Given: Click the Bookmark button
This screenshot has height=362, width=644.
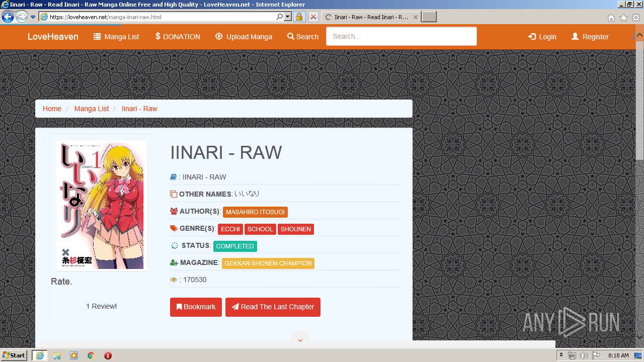Looking at the screenshot, I should (196, 307).
